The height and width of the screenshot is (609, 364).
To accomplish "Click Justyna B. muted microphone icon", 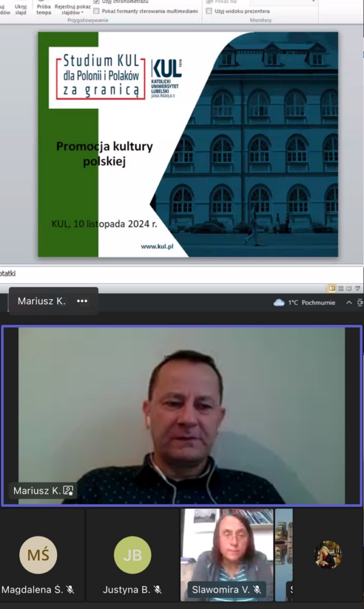I will pyautogui.click(x=158, y=589).
